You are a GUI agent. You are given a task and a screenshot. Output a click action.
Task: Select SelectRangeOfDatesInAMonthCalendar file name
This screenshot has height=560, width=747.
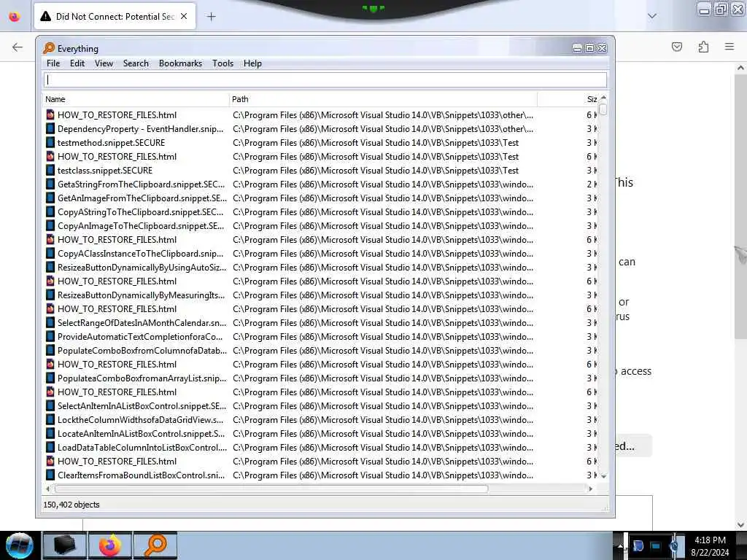[142, 322]
